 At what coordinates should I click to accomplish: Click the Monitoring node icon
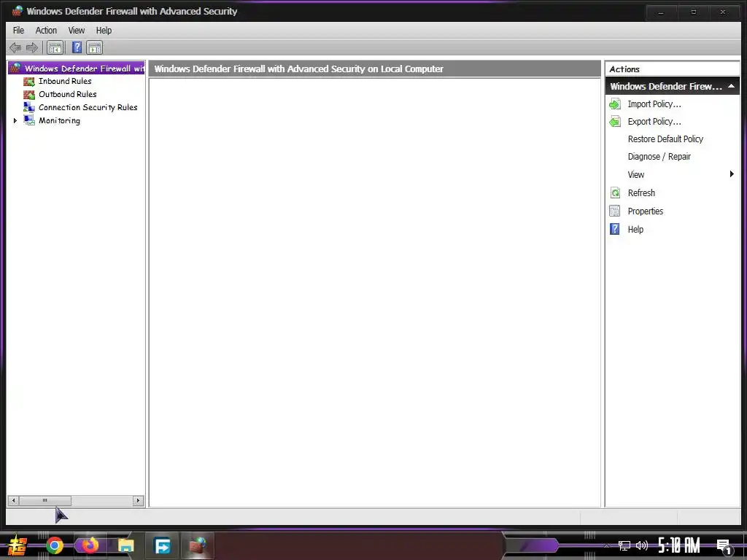pyautogui.click(x=29, y=120)
